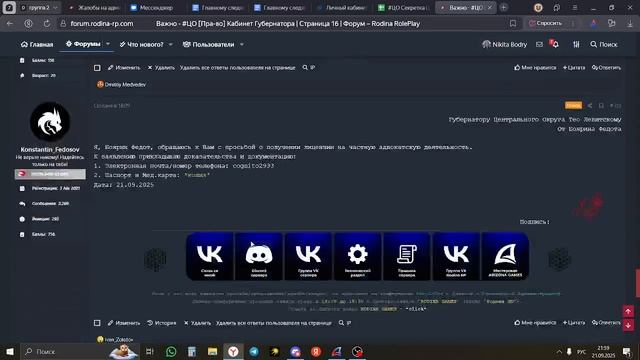The image size is (640, 360).
Task: Click Спросить assistant button in browser
Action: click(x=546, y=23)
